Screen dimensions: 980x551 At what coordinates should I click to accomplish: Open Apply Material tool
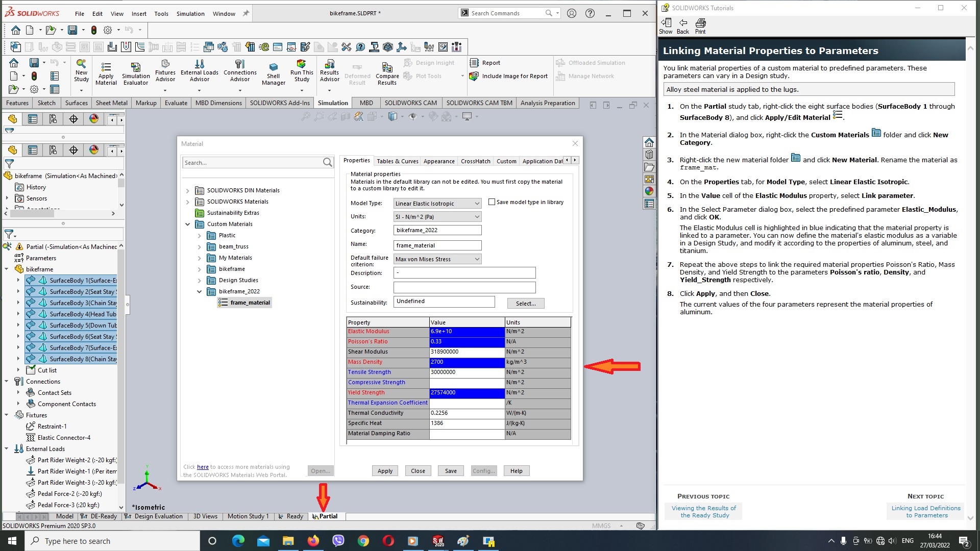coord(106,73)
